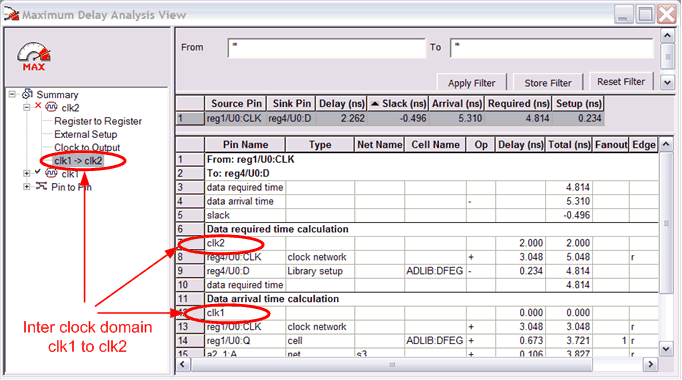682x380 pixels.
Task: Sort paths by Required (ns) column
Action: tap(518, 103)
